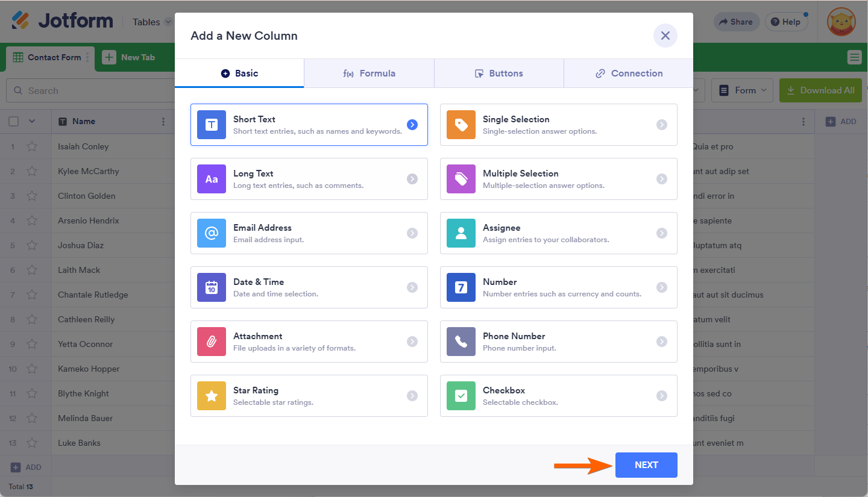Screen dimensions: 868x497
Task: Focus the Search input field
Action: pyautogui.click(x=96, y=90)
